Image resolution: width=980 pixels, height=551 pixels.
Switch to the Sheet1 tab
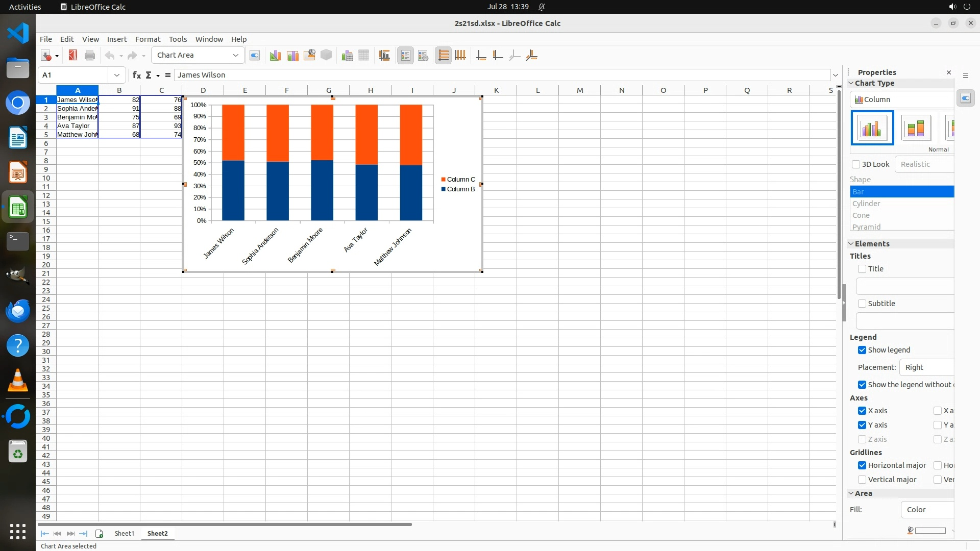click(x=124, y=533)
